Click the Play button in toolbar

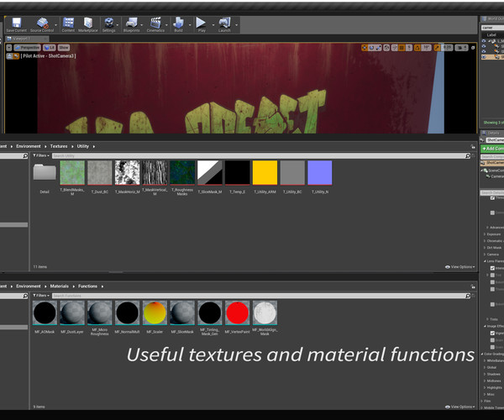202,24
